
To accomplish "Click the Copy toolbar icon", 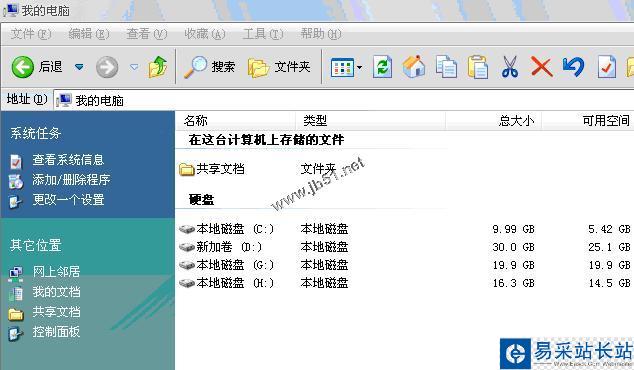I will (x=446, y=67).
